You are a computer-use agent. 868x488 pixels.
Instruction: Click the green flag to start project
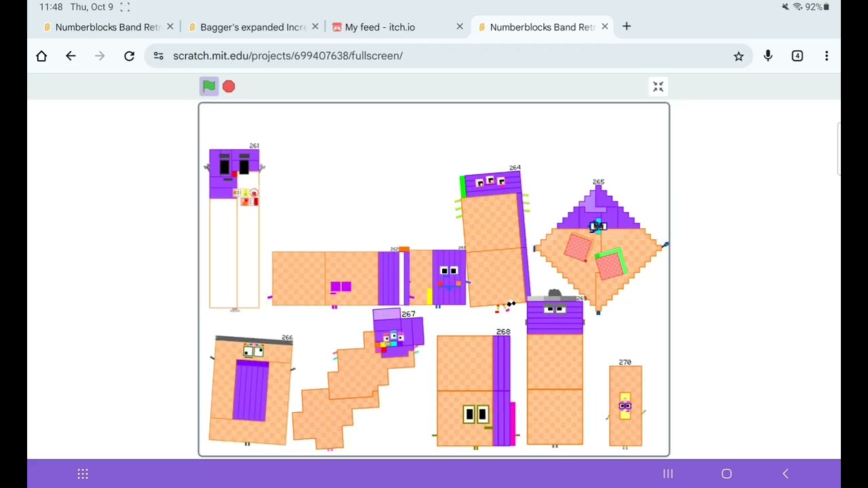pos(209,86)
